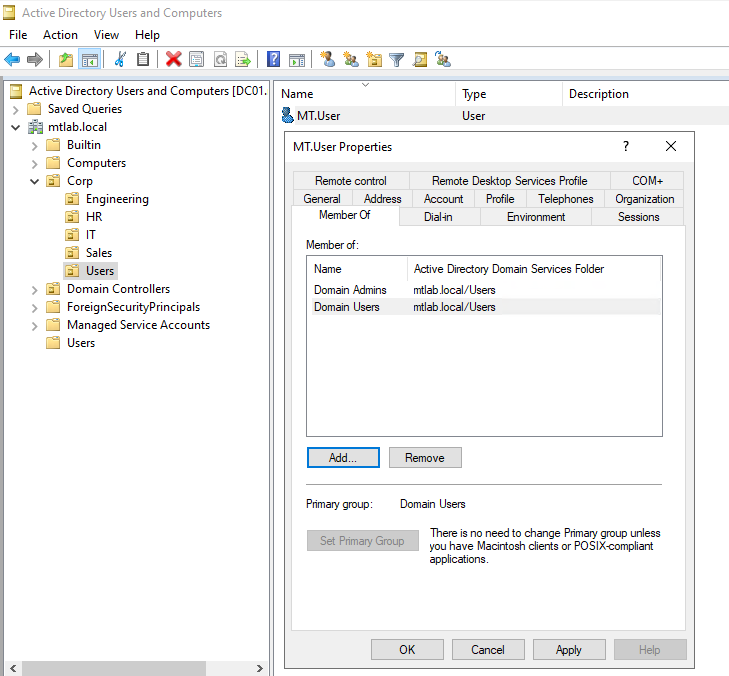
Task: Click the Cut scissors toolbar icon
Action: click(x=120, y=60)
